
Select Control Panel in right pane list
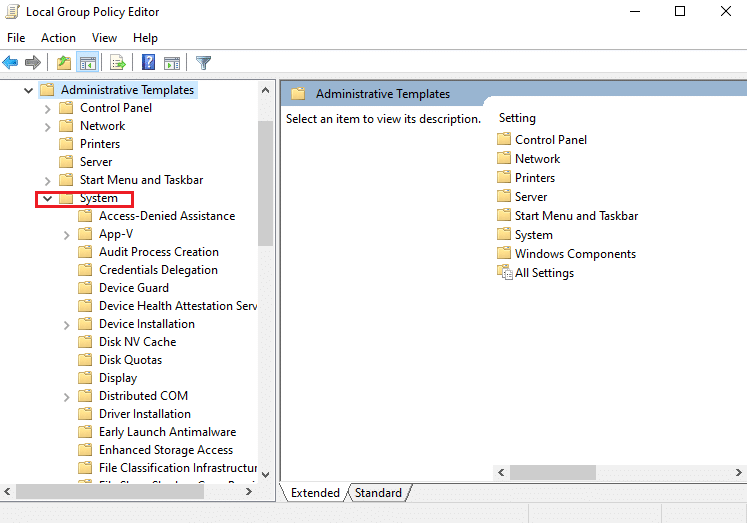(551, 140)
